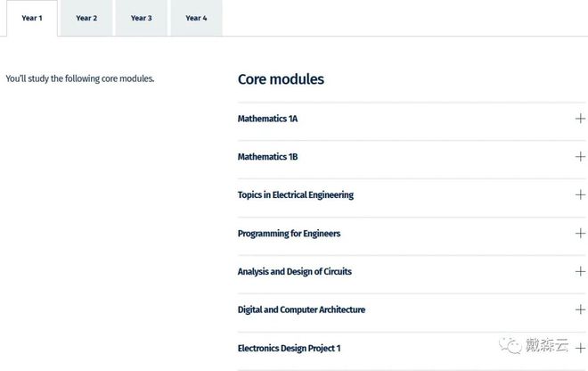Open Topics in Electrical Engineering plus icon
The width and height of the screenshot is (588, 371).
(x=580, y=195)
